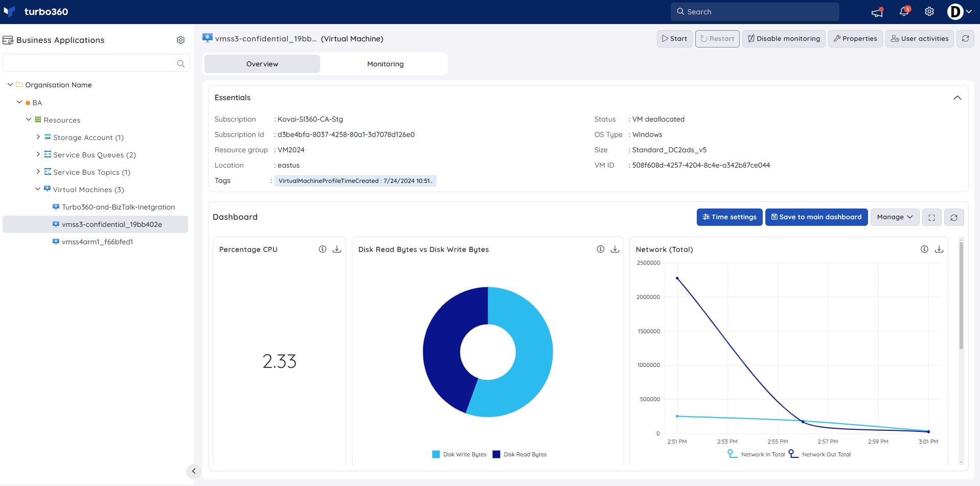
Task: Expand Service Bus Queues (2) node
Action: coord(38,154)
